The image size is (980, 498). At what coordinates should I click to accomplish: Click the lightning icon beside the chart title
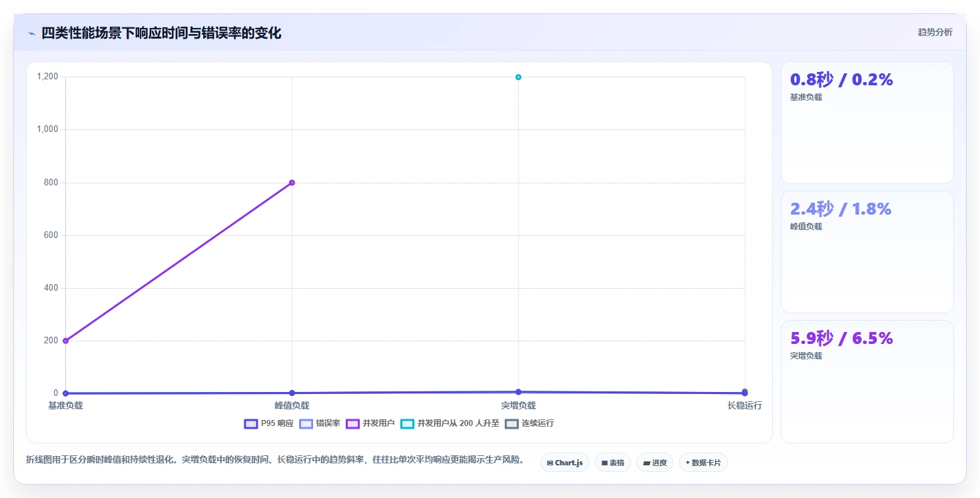pyautogui.click(x=31, y=33)
